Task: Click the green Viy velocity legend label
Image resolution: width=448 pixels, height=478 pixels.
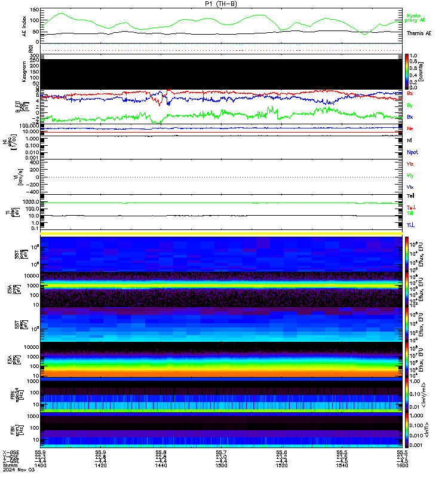Action: (410, 176)
